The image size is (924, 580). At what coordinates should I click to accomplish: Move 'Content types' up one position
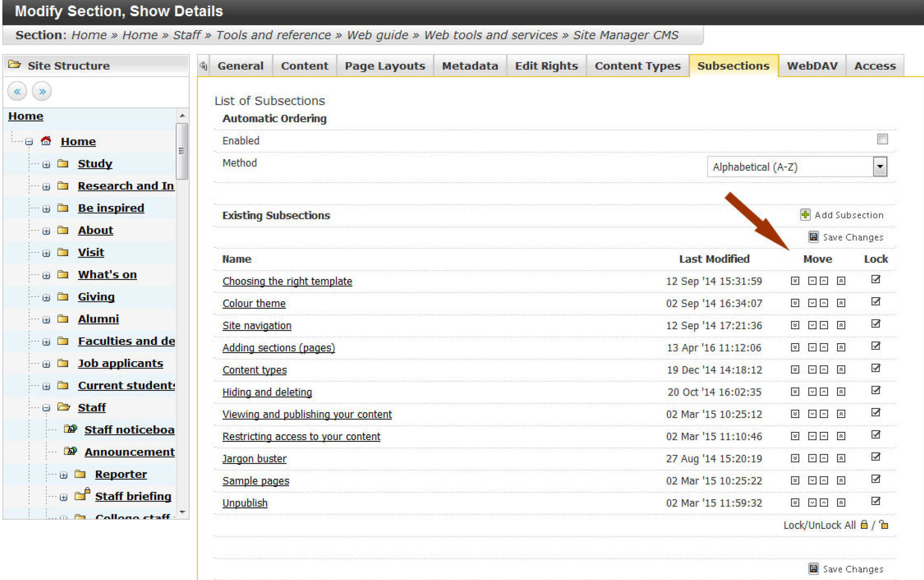pos(824,369)
